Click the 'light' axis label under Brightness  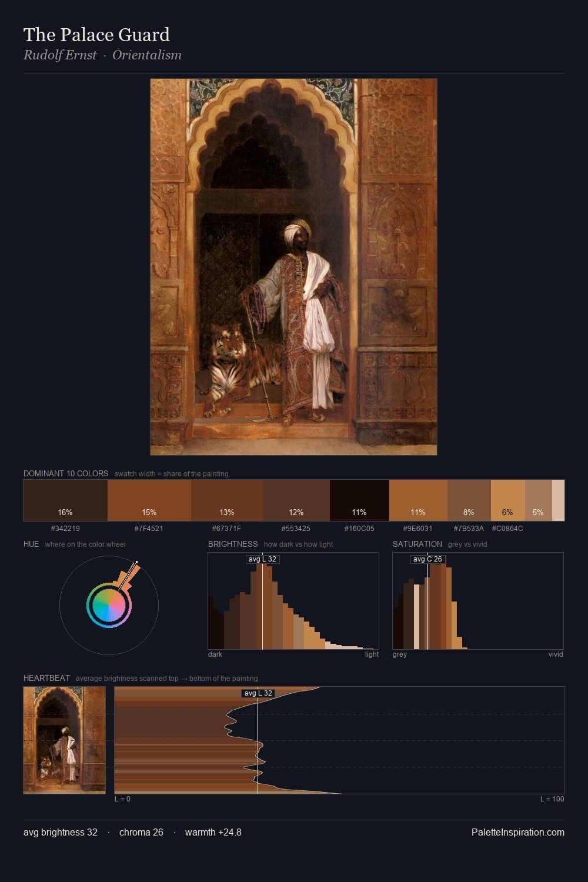(x=372, y=654)
